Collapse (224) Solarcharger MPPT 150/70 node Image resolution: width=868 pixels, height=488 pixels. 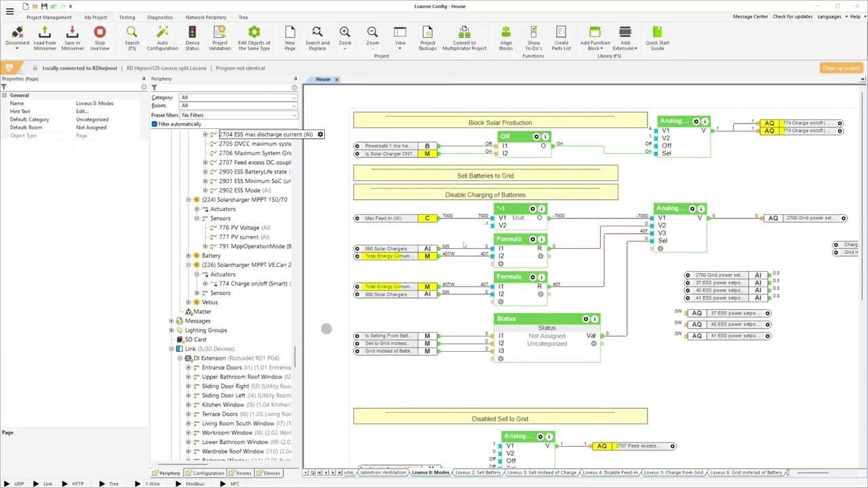(189, 200)
